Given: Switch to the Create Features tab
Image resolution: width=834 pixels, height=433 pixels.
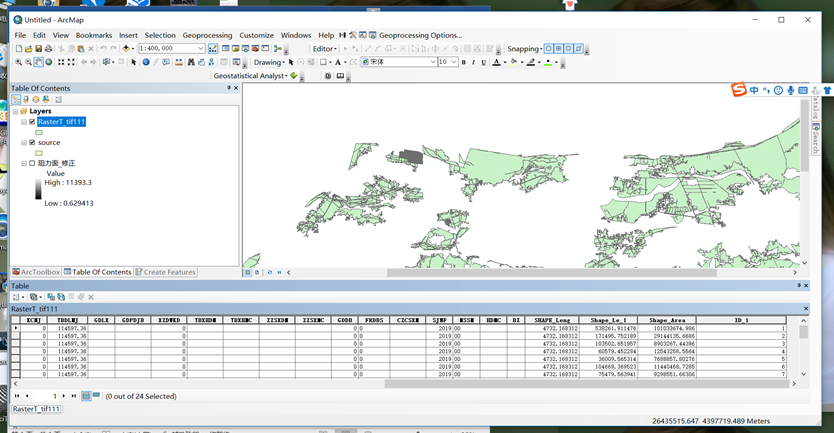Looking at the screenshot, I should (165, 272).
